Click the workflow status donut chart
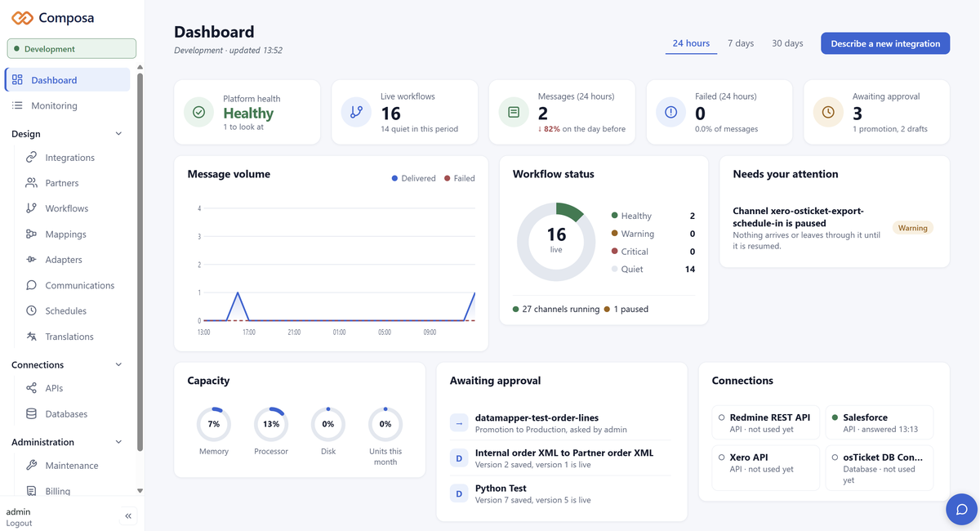Screen dimensions: 980x531 [556, 242]
